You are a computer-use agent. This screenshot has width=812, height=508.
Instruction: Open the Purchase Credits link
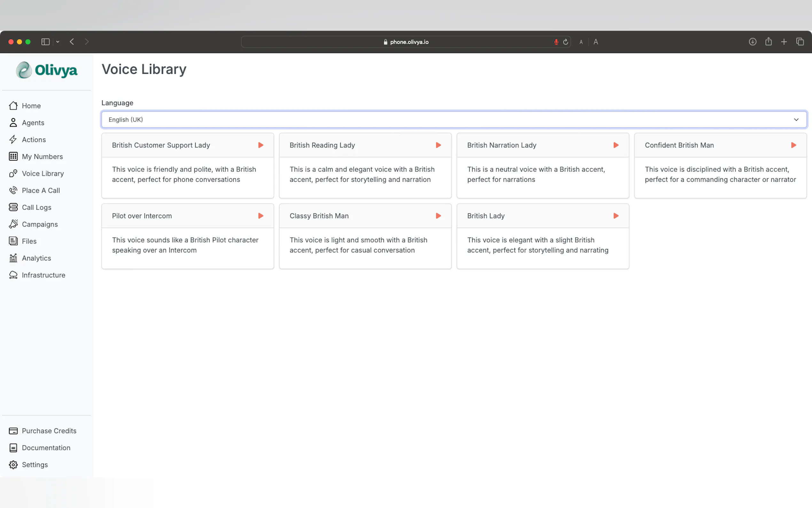[49, 431]
